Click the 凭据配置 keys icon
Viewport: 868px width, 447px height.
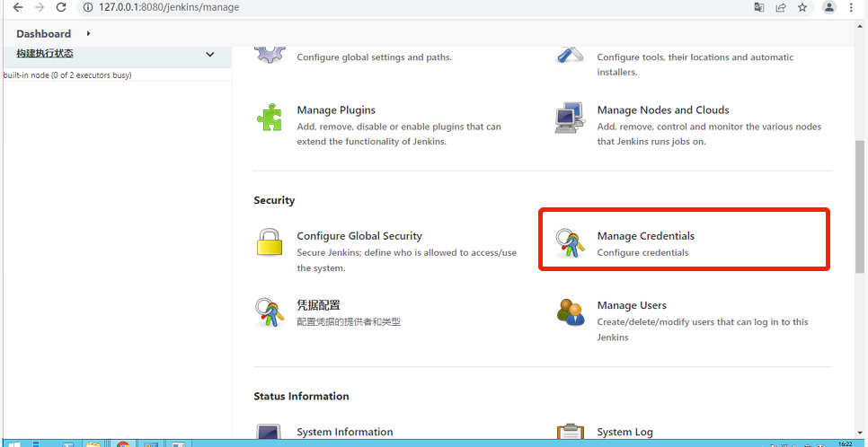pos(270,312)
